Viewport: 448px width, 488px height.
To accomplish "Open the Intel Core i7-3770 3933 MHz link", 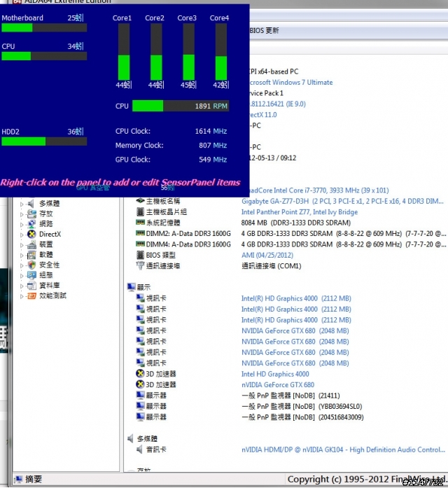I will click(319, 190).
